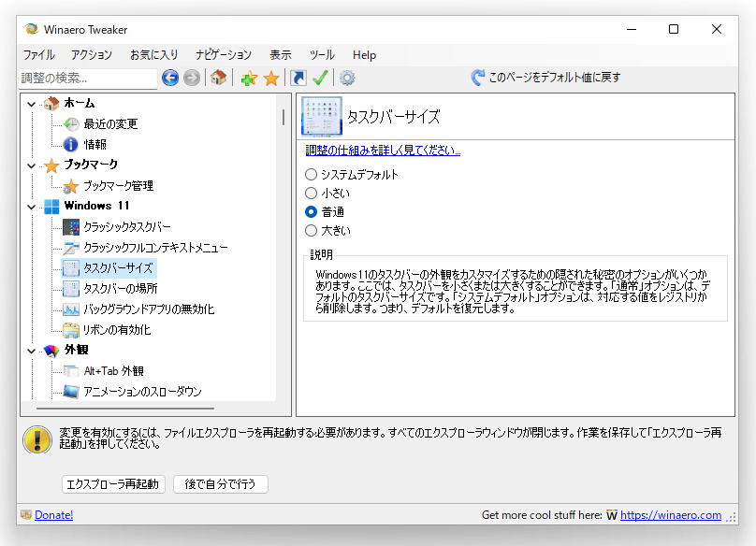Click the icon beside Alt+Tab 外観

tap(71, 371)
